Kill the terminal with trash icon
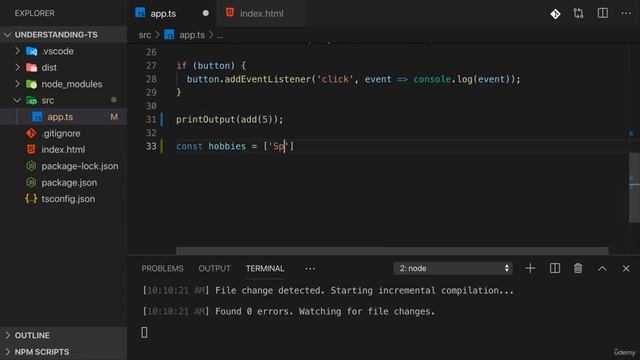Screen dimensions: 640x360 578,268
